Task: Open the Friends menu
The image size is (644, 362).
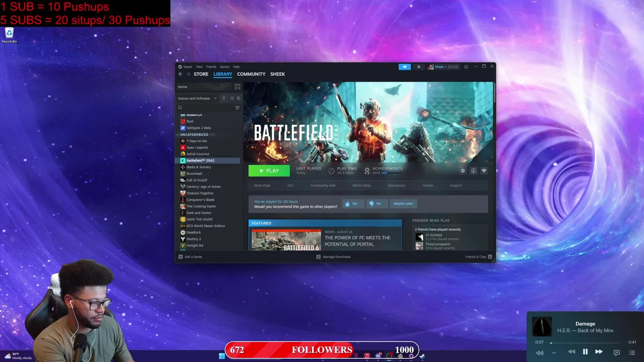Action: pyautogui.click(x=211, y=66)
